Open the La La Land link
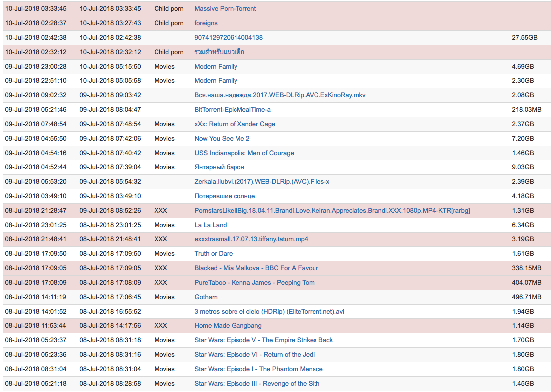 (x=211, y=225)
